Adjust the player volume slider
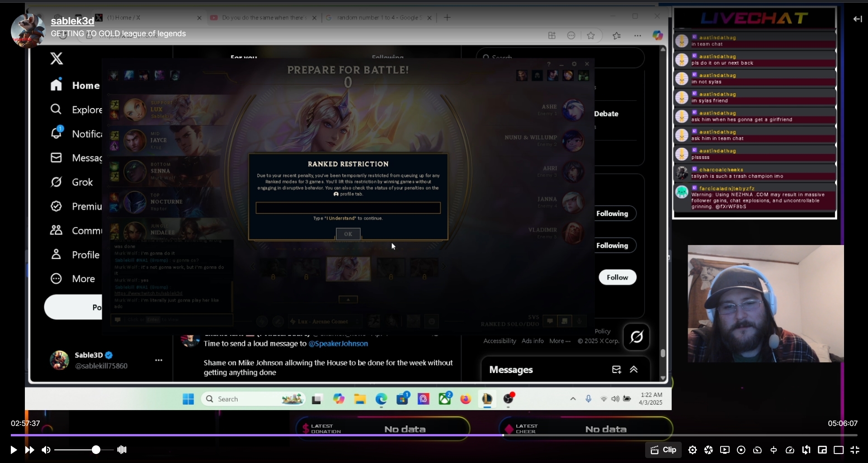The width and height of the screenshot is (868, 463). tap(84, 450)
